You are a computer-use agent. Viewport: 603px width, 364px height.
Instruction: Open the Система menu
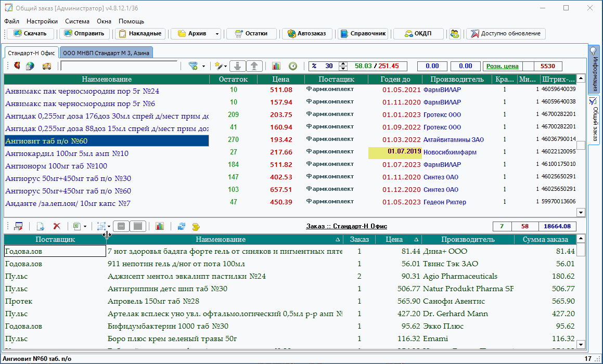click(x=78, y=21)
